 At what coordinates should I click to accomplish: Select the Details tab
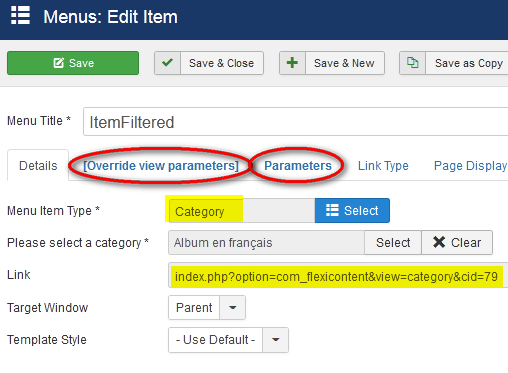coord(38,166)
